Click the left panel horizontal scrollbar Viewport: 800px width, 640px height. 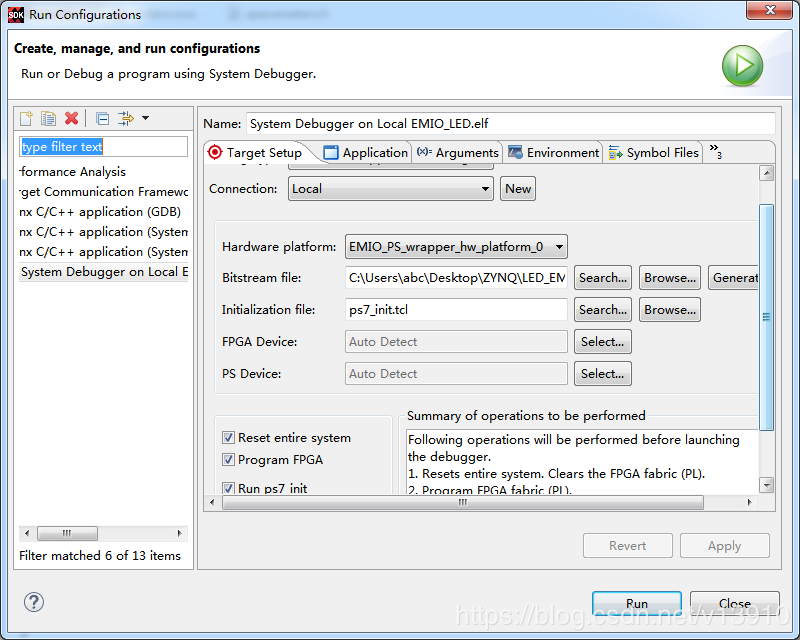67,534
